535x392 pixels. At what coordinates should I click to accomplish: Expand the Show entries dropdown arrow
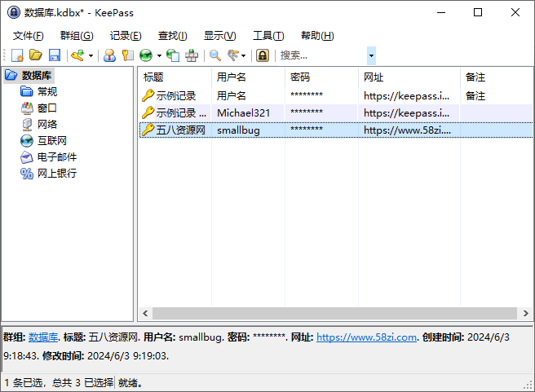click(x=243, y=55)
